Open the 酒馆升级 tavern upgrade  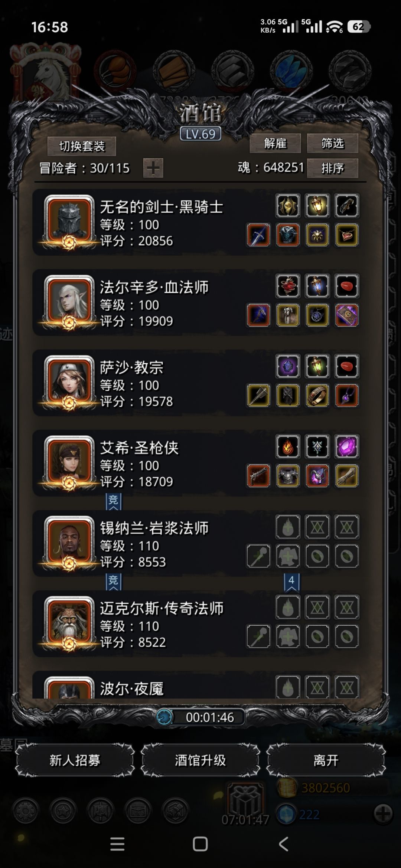[x=200, y=760]
